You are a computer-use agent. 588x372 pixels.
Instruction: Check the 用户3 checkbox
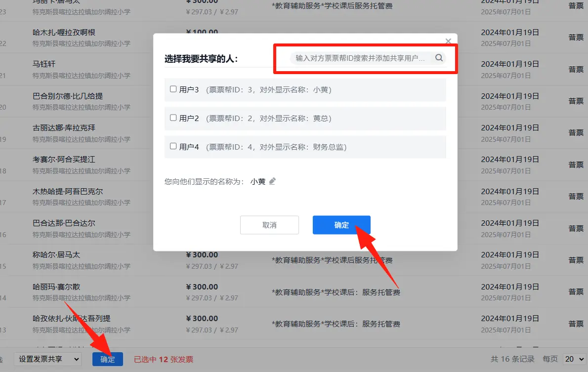pyautogui.click(x=173, y=89)
